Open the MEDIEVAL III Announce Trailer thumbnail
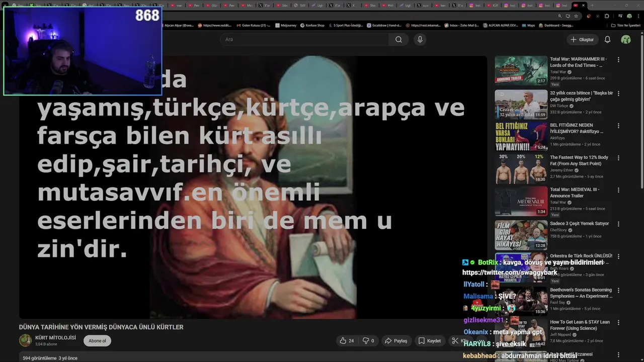 [521, 201]
